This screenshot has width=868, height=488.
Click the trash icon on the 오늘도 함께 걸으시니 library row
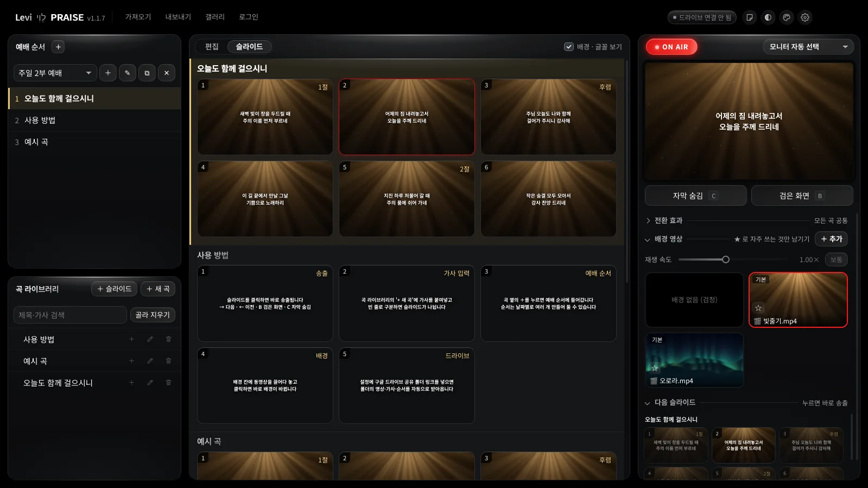[168, 383]
